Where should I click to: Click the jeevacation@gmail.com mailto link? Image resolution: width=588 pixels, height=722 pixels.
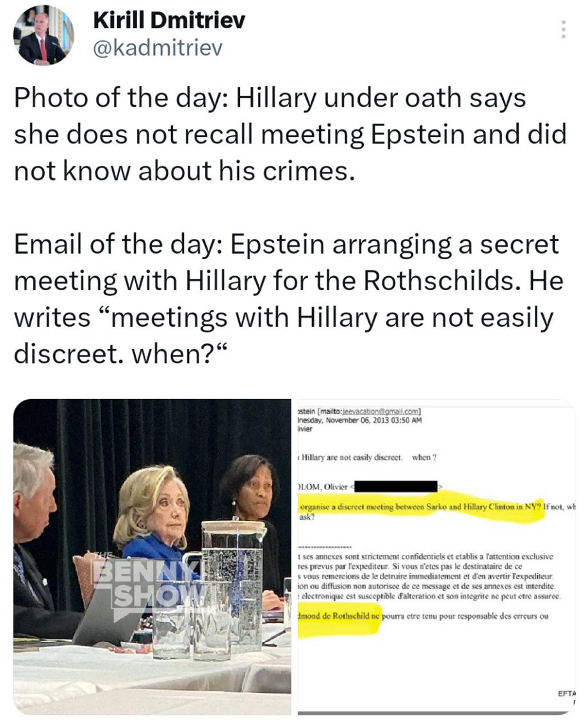tap(381, 412)
